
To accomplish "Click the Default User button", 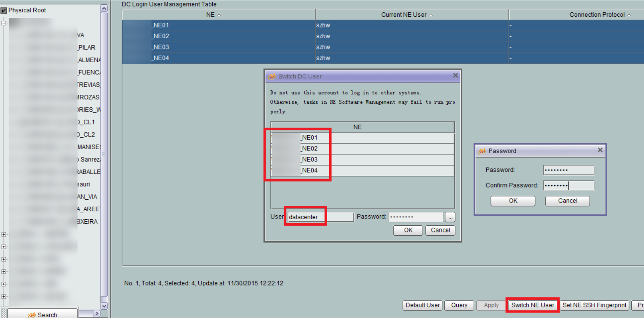I will tap(423, 305).
